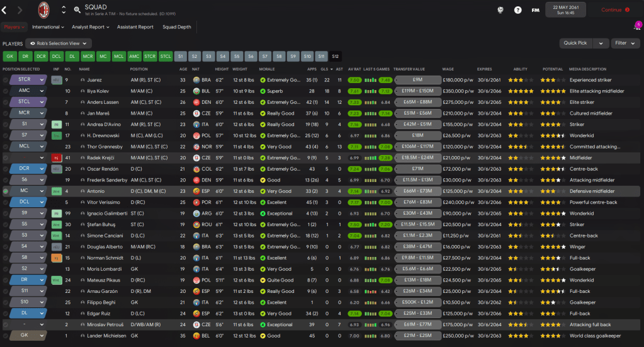Click the search magnifying glass icon

click(77, 10)
